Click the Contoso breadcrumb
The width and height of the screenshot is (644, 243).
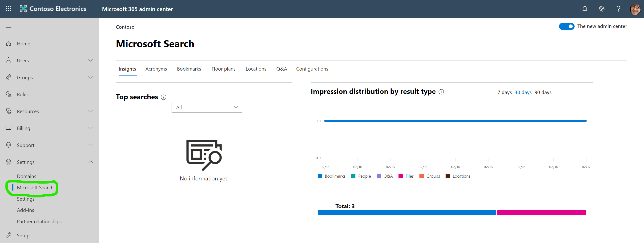pos(125,27)
